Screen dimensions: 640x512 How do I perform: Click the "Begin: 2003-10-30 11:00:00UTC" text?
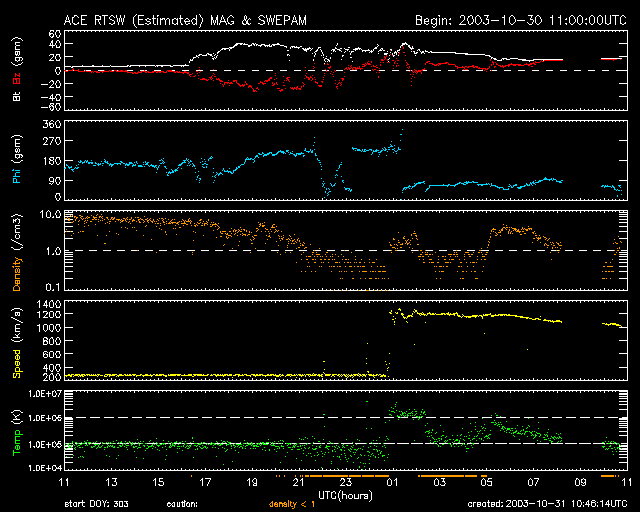click(521, 20)
